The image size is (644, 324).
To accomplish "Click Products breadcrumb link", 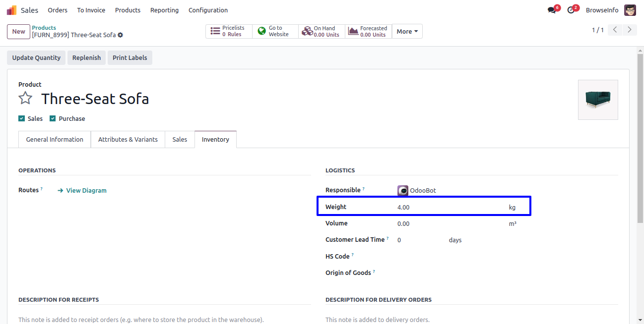I will click(44, 28).
